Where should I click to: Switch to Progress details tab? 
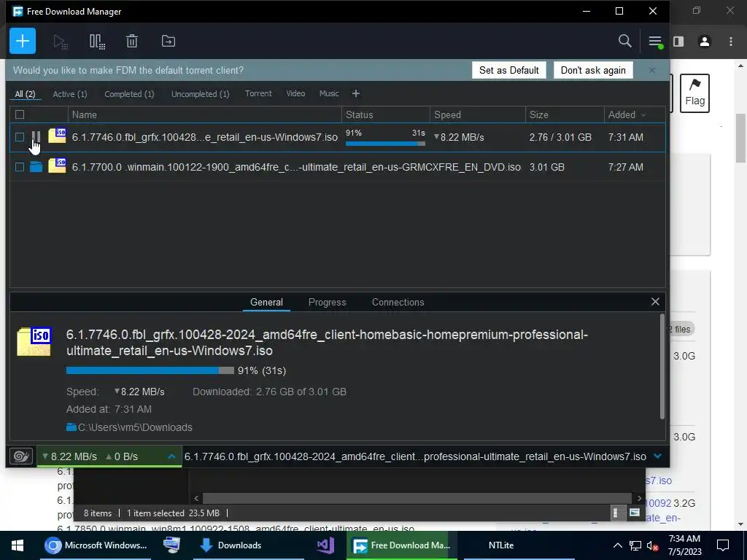pyautogui.click(x=327, y=302)
